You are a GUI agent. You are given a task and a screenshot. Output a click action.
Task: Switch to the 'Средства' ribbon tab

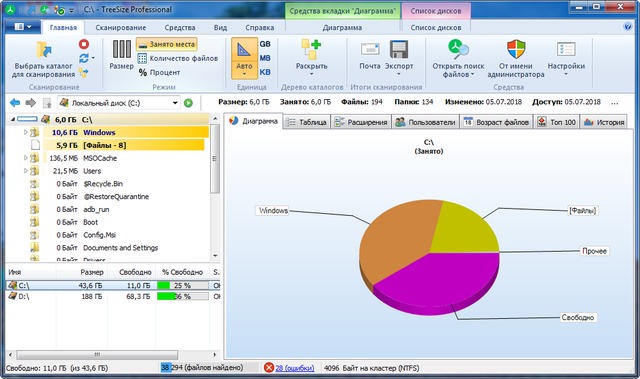[180, 28]
